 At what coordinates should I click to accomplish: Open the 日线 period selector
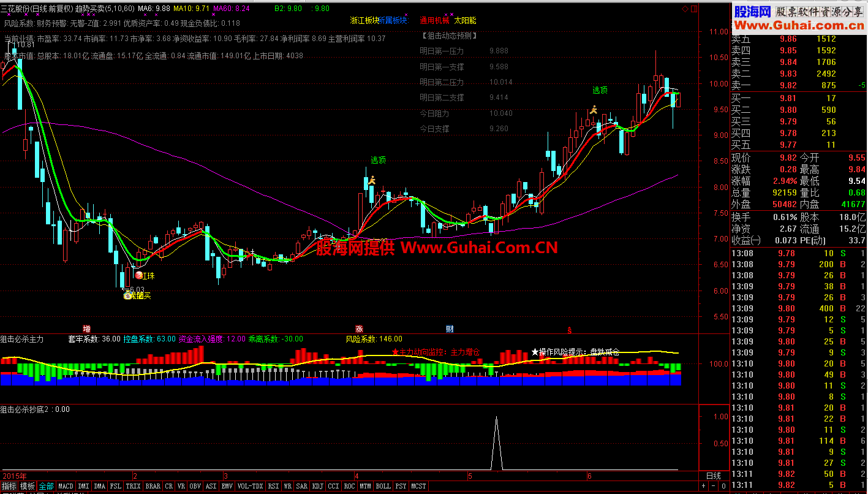(x=714, y=476)
